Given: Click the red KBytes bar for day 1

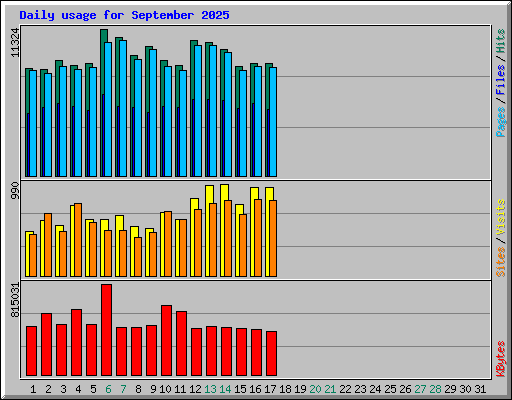Looking at the screenshot, I should (x=31, y=351).
